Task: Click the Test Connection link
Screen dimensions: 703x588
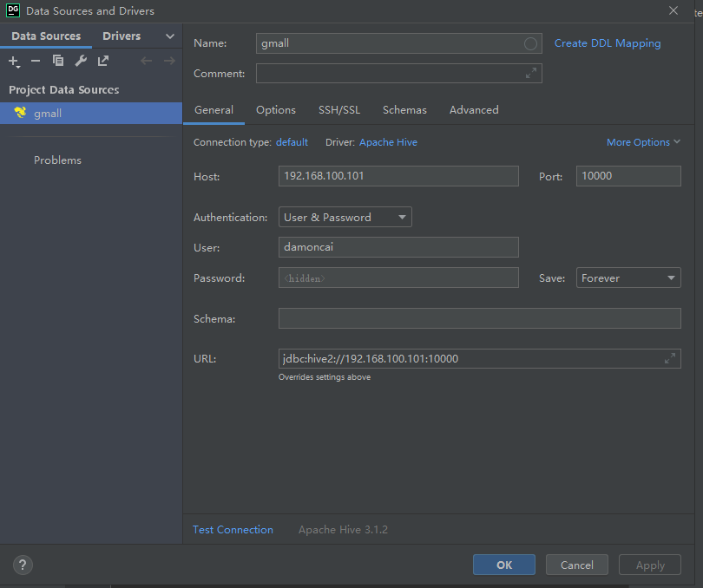Action: click(233, 529)
